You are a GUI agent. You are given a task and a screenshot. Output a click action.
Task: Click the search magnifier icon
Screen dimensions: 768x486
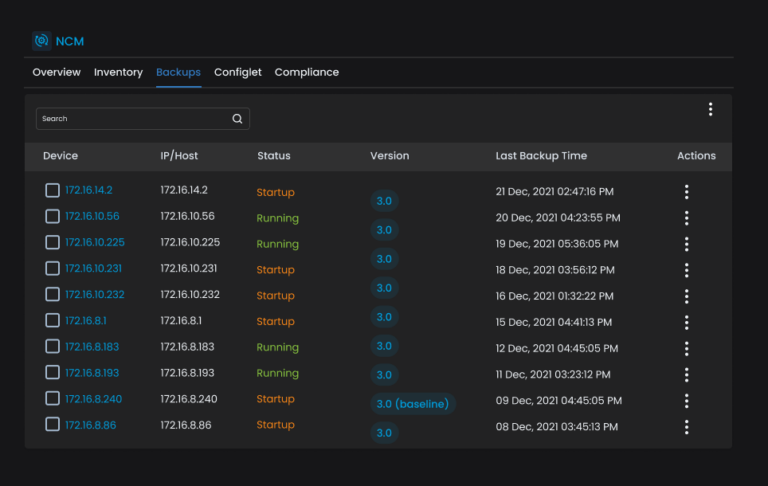pyautogui.click(x=237, y=119)
